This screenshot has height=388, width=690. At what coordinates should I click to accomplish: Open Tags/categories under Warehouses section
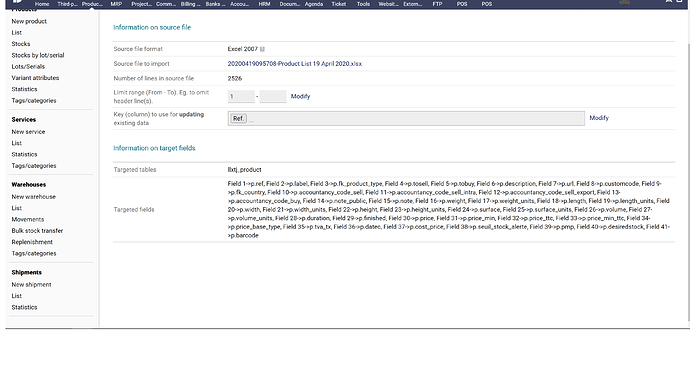[34, 254]
